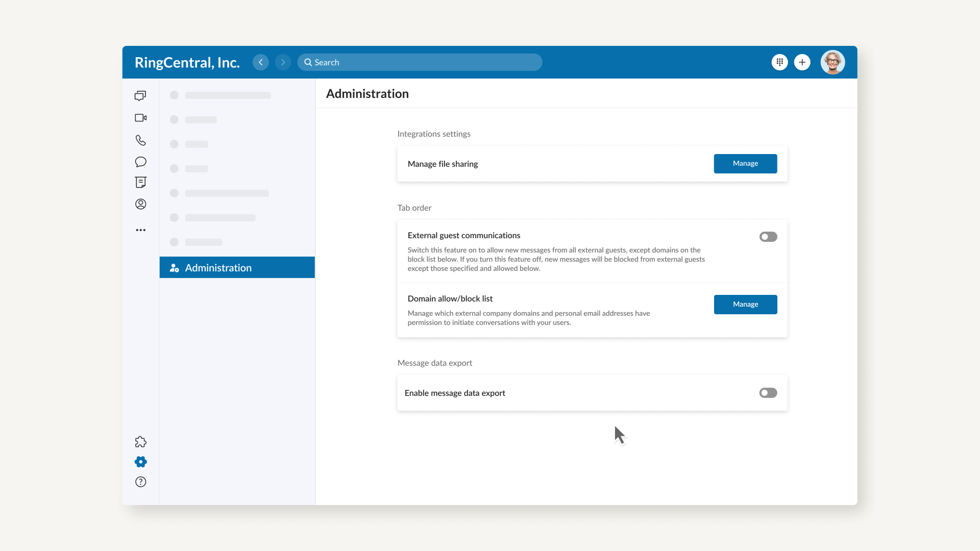This screenshot has height=551, width=980.
Task: Open the Message conversations icon at sidebar top
Action: coord(140,95)
